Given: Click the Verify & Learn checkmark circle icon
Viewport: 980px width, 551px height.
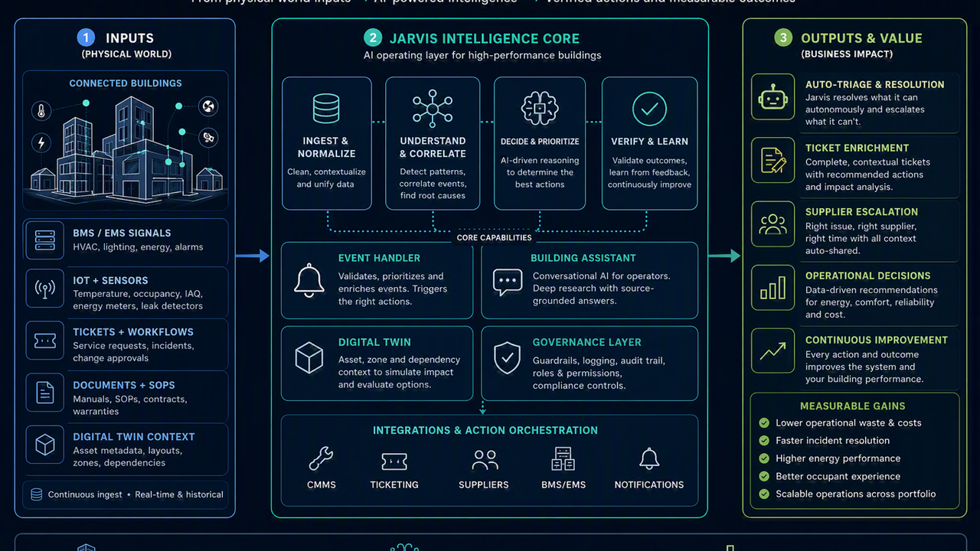Looking at the screenshot, I should click(649, 109).
